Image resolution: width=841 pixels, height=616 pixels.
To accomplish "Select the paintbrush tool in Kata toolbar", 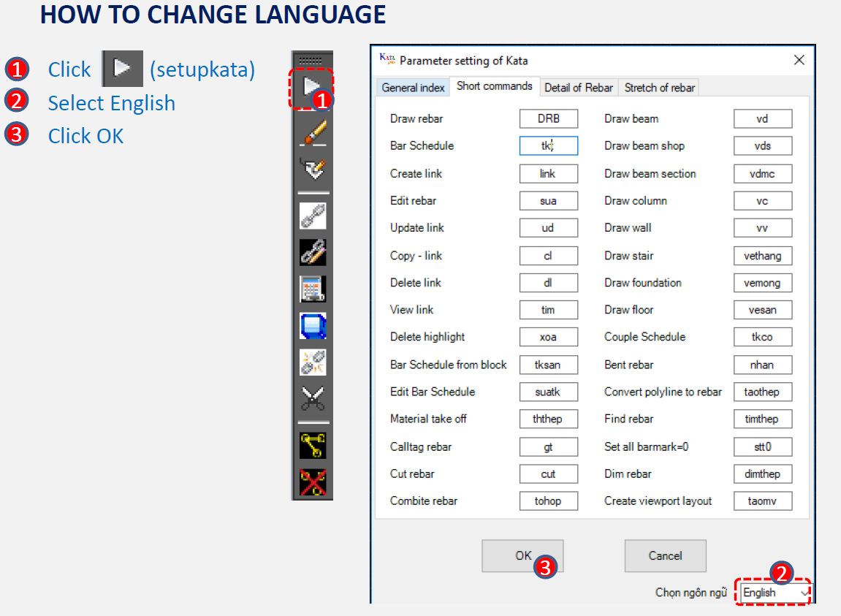I will point(313,132).
